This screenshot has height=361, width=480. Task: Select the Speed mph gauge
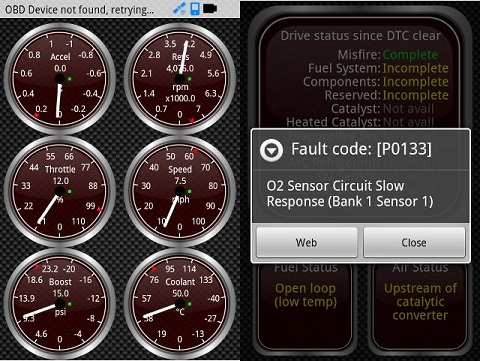click(180, 191)
